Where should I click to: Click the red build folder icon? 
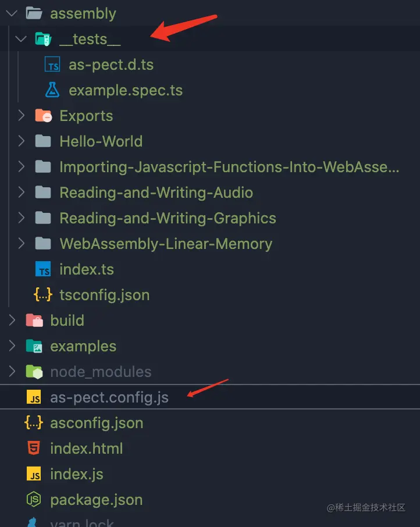pyautogui.click(x=34, y=321)
